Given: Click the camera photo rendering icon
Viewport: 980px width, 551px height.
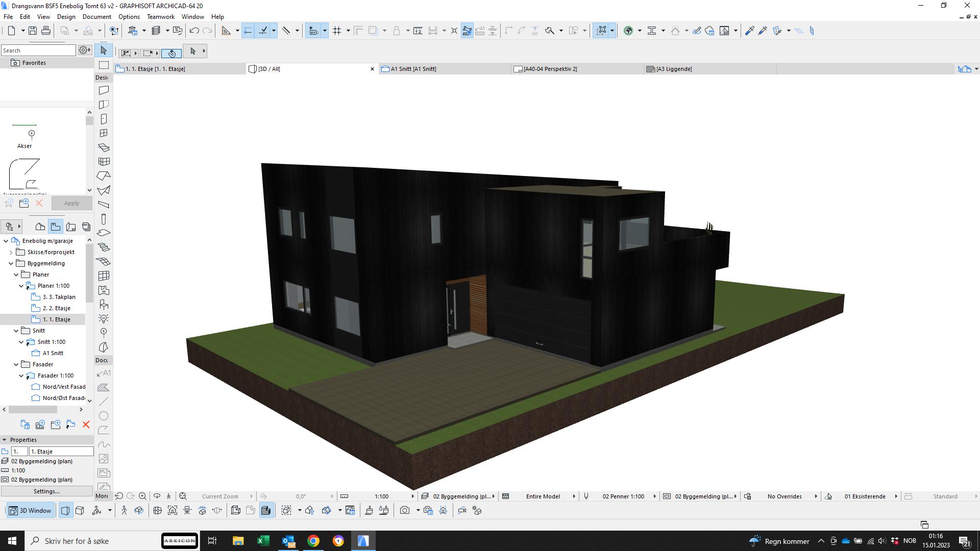Looking at the screenshot, I should tap(405, 510).
